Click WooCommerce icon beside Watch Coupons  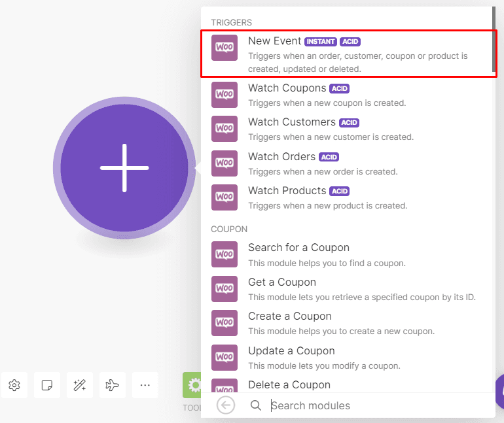pyautogui.click(x=225, y=95)
